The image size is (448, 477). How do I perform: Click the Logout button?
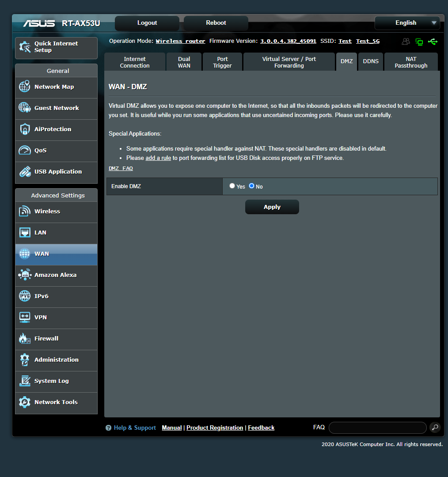[147, 23]
